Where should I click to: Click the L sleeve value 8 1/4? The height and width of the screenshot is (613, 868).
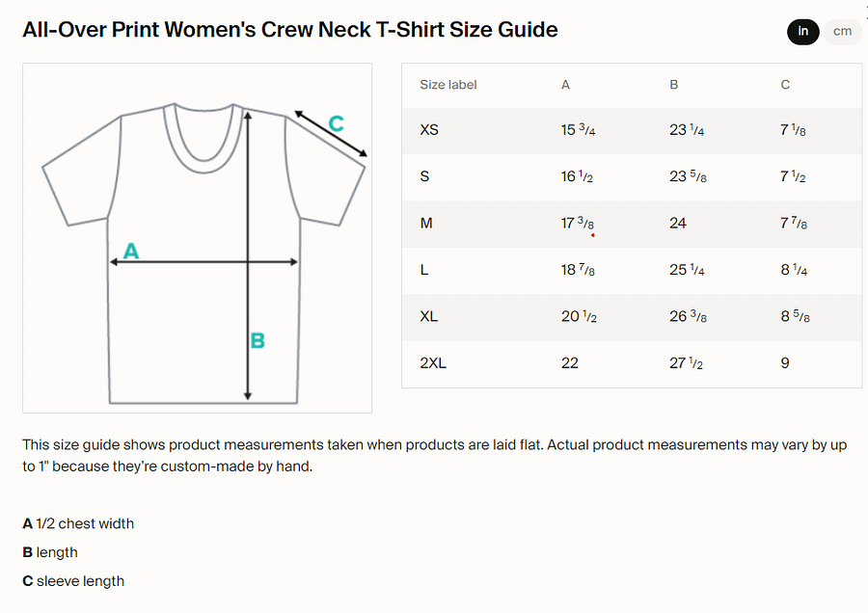click(794, 270)
